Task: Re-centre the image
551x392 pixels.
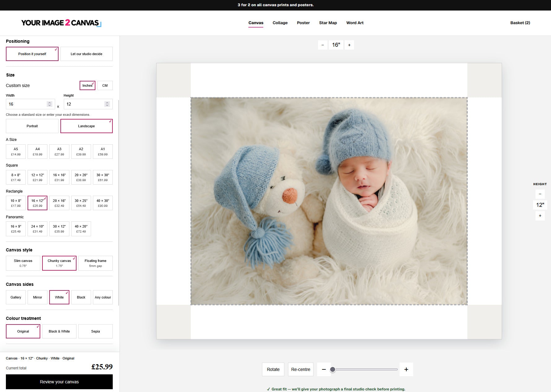Action: click(x=301, y=369)
